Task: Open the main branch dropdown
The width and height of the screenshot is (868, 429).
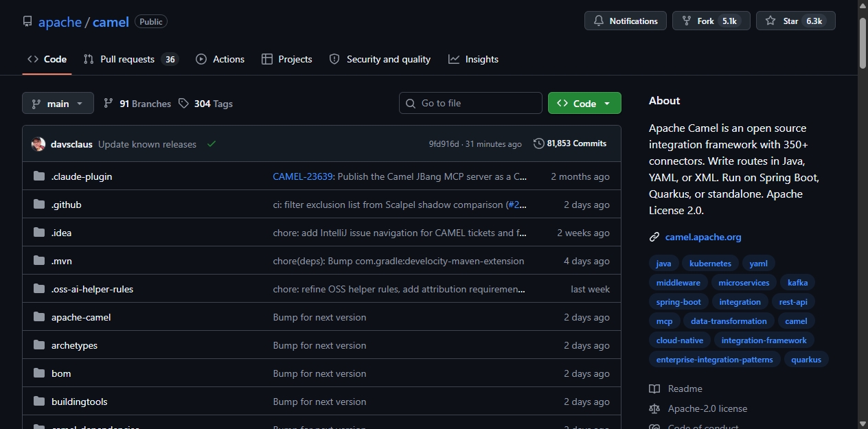Action: 58,104
